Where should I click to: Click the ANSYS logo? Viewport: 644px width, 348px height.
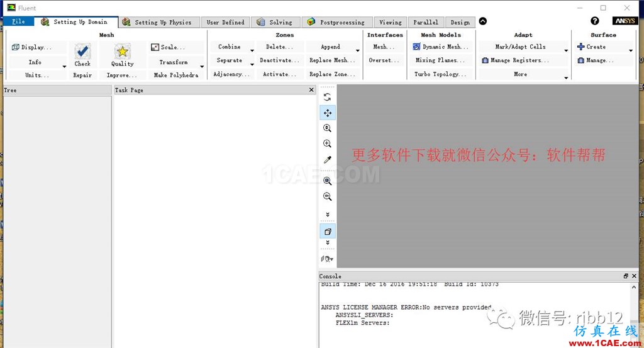pos(625,21)
